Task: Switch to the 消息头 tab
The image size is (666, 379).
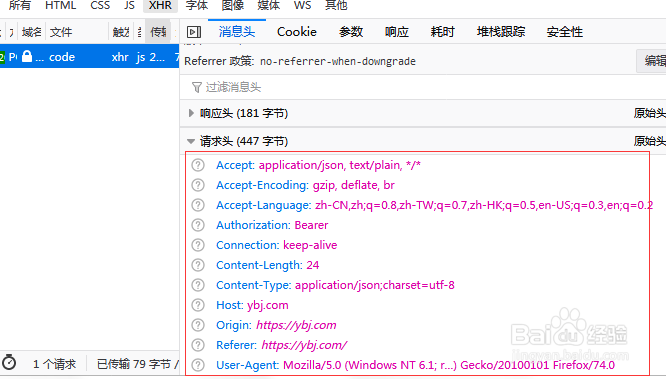Action: 237,32
